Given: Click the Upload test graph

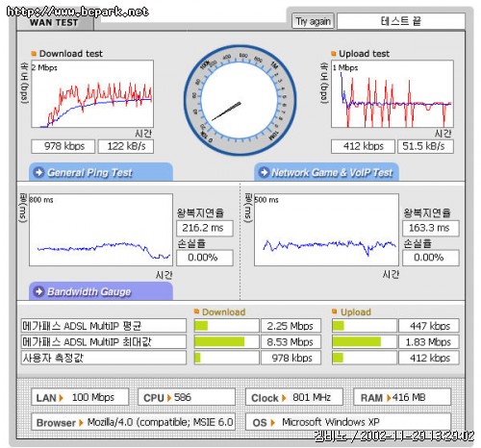Looking at the screenshot, I should (x=392, y=94).
